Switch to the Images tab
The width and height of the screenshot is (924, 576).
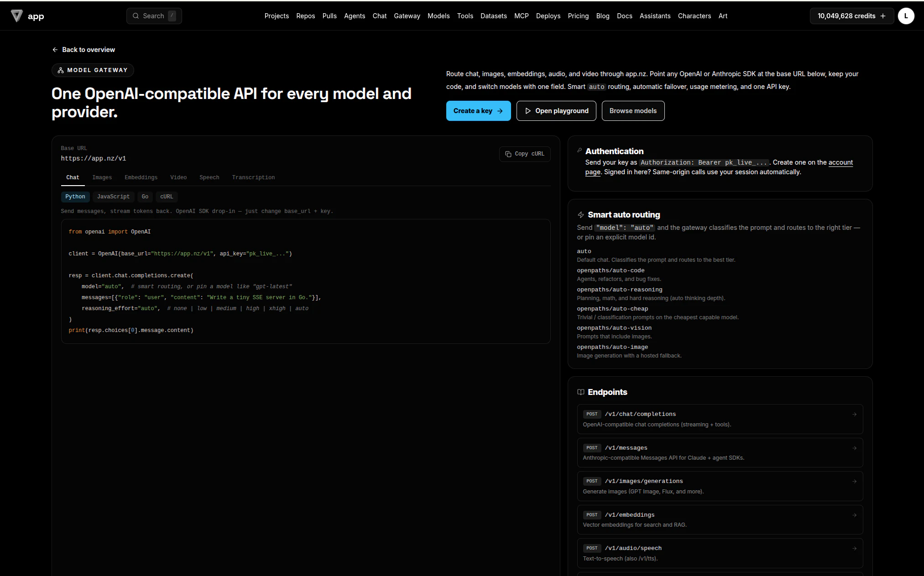[x=102, y=177]
